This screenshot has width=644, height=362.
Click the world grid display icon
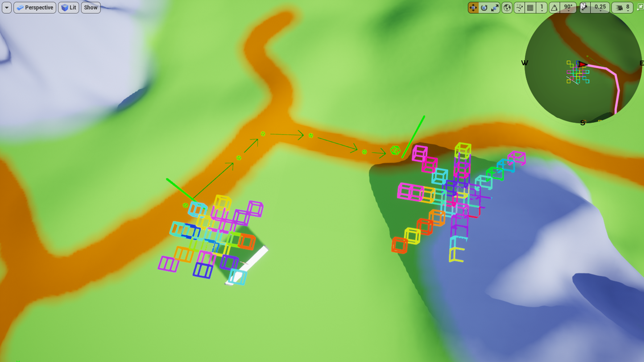click(529, 7)
